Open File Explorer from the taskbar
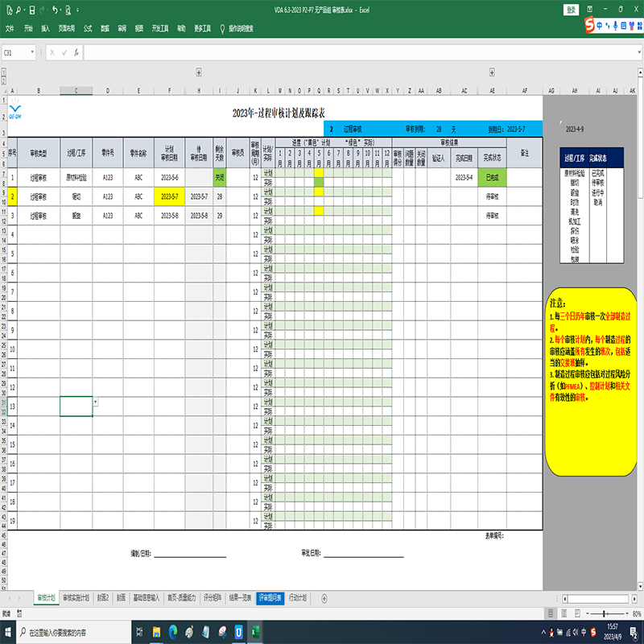The image size is (644, 644). [156, 632]
